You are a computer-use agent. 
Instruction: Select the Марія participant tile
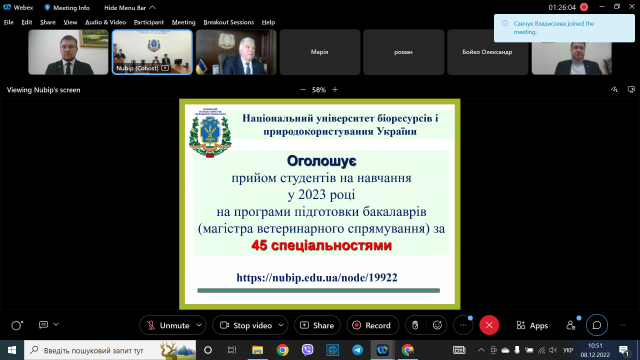point(320,52)
